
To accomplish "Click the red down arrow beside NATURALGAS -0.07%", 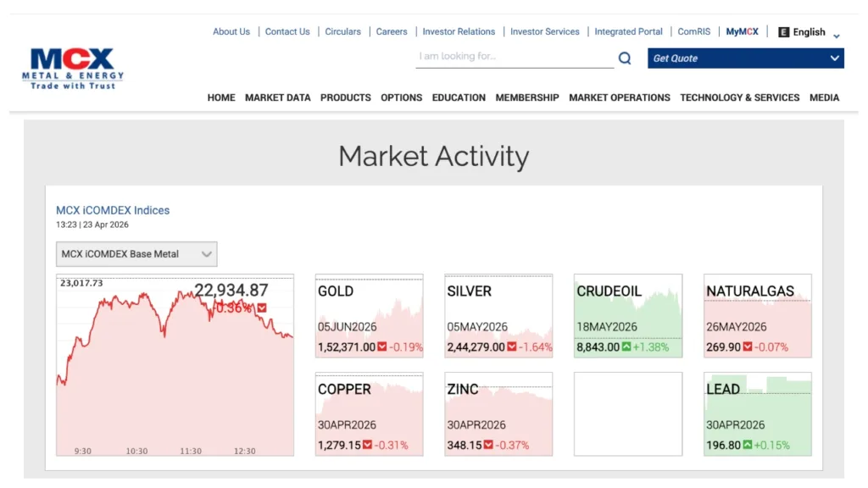I will coord(748,347).
